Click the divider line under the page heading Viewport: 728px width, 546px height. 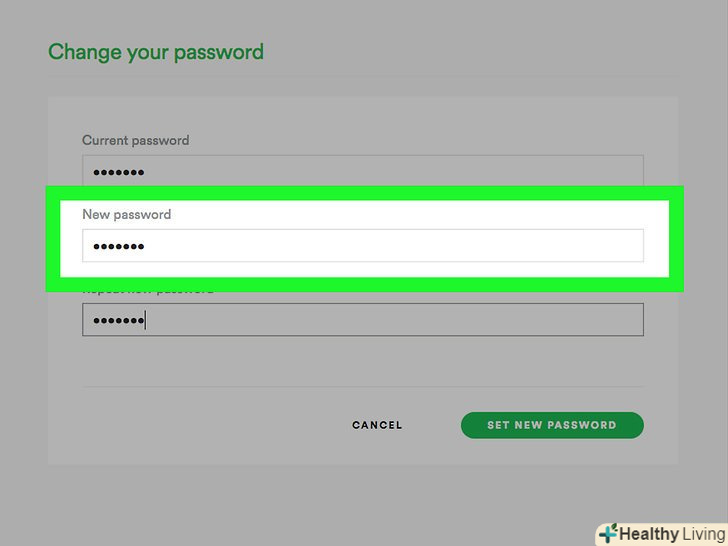tap(362, 78)
